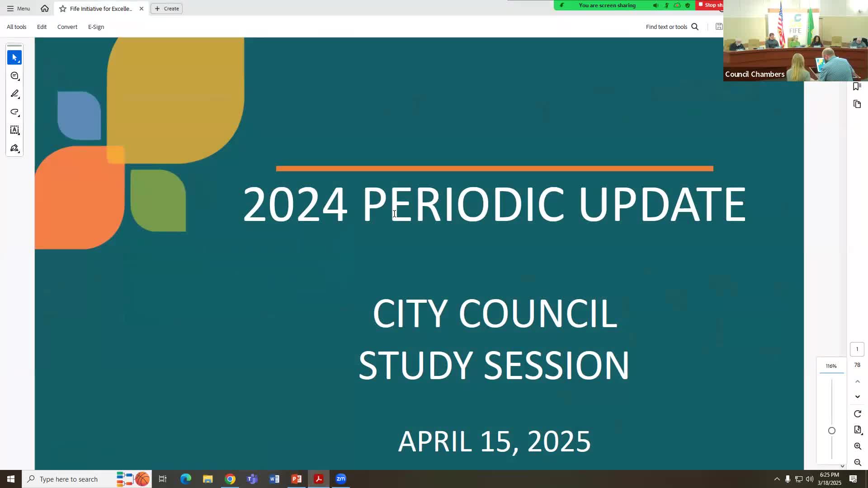868x488 pixels.
Task: Open the page thumbnails panel
Action: pos(857,104)
